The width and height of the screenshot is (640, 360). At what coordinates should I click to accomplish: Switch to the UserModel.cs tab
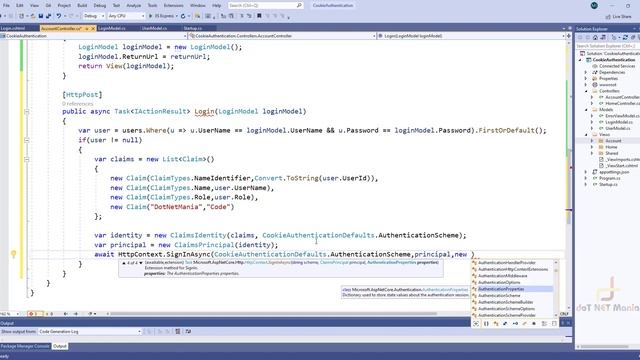click(154, 28)
